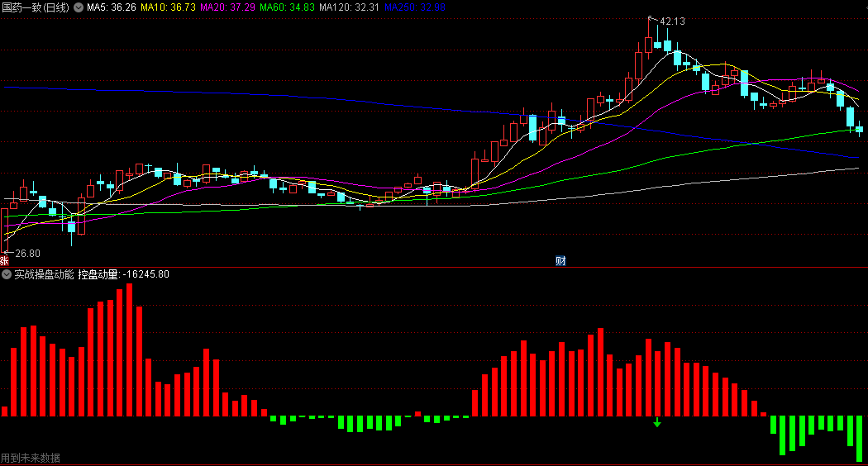Screen dimensions: 868x466
Task: Click the 财 financial marker icon
Action: coord(560,260)
